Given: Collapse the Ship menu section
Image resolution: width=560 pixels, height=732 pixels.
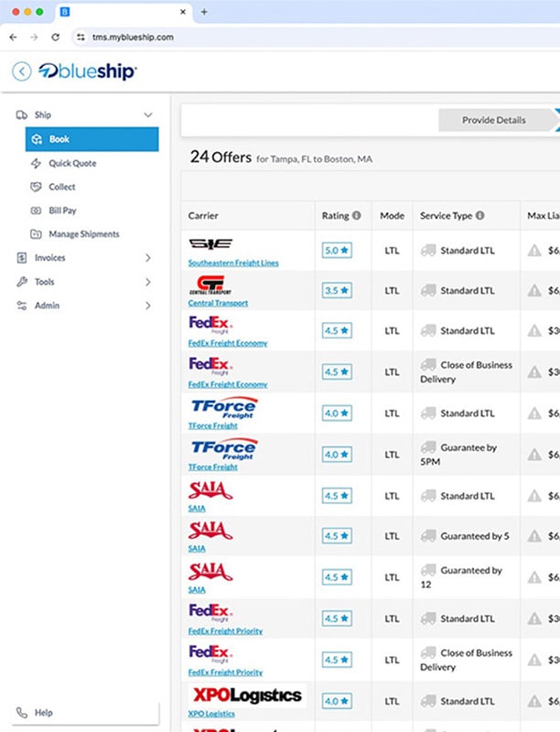Looking at the screenshot, I should point(148,115).
